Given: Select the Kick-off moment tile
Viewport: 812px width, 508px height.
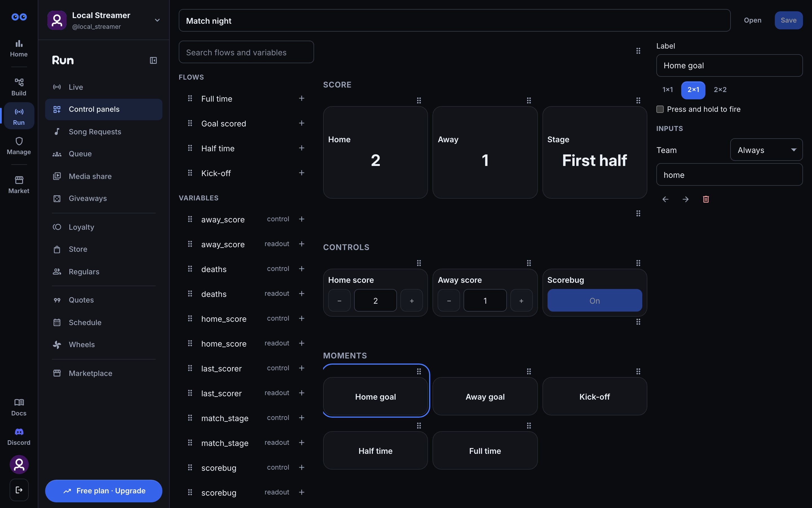Looking at the screenshot, I should (595, 397).
